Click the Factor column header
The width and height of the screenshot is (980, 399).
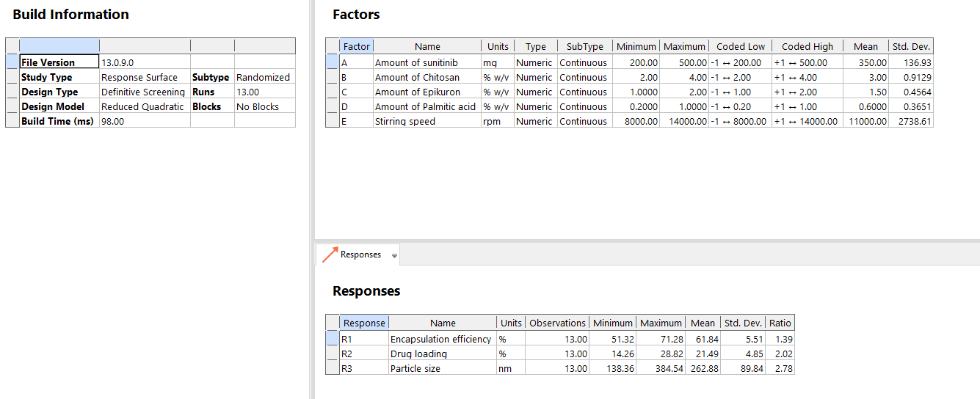click(x=357, y=46)
